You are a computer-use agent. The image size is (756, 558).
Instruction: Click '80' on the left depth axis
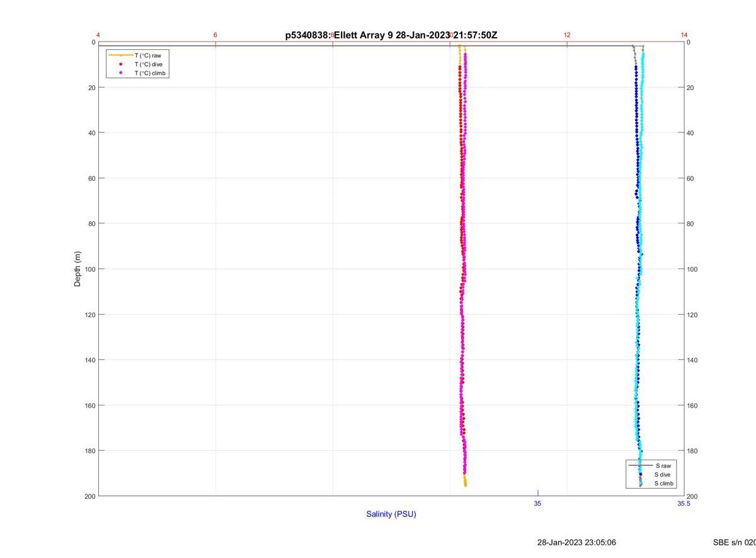tap(92, 224)
